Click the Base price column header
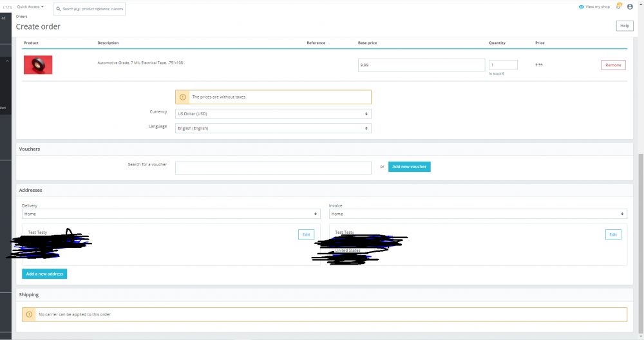Image resolution: width=644 pixels, height=340 pixels. pyautogui.click(x=367, y=42)
